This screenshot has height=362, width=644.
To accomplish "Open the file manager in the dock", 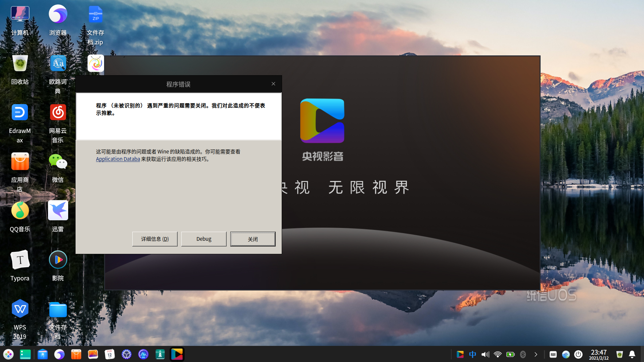I will click(43, 354).
